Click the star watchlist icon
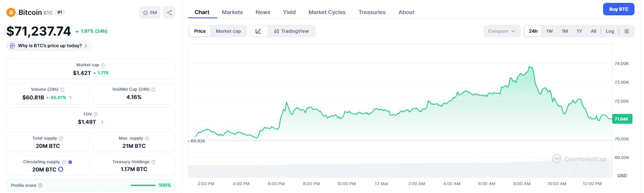 (146, 13)
